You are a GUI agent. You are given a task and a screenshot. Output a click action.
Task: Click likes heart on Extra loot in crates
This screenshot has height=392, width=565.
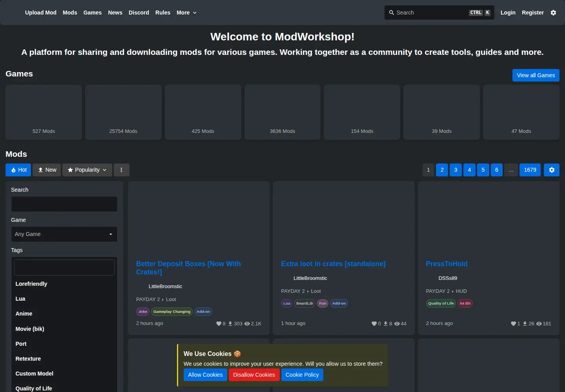pos(374,324)
